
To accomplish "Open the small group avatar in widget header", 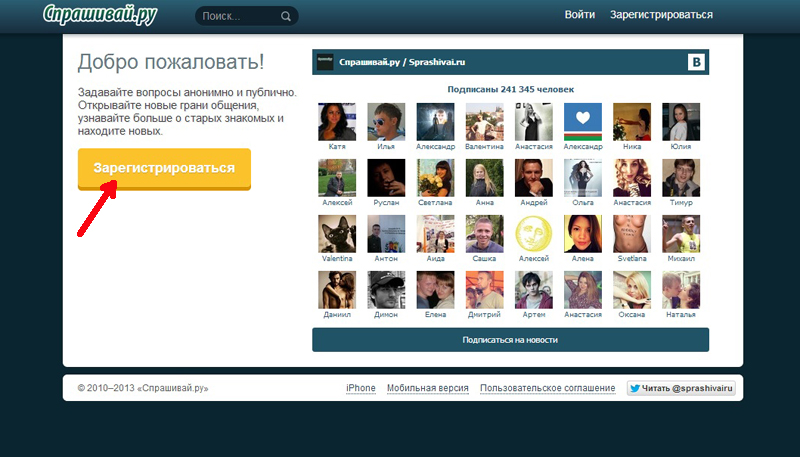I will 324,62.
